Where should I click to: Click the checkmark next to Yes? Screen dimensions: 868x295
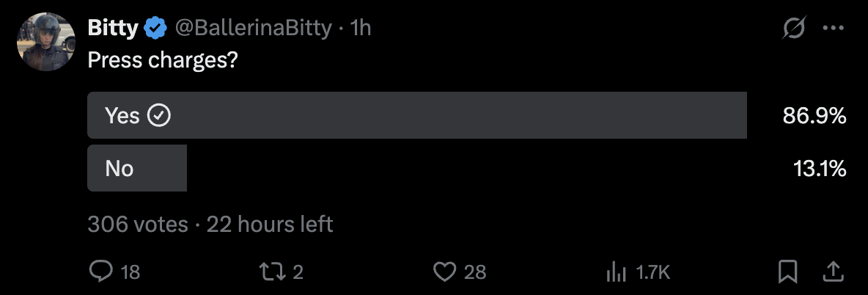[x=160, y=115]
